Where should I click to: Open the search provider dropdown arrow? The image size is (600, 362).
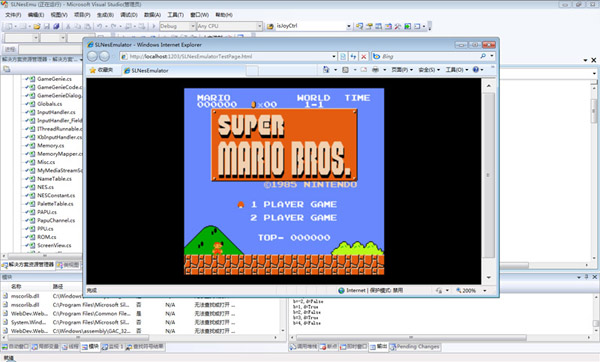tap(492, 56)
